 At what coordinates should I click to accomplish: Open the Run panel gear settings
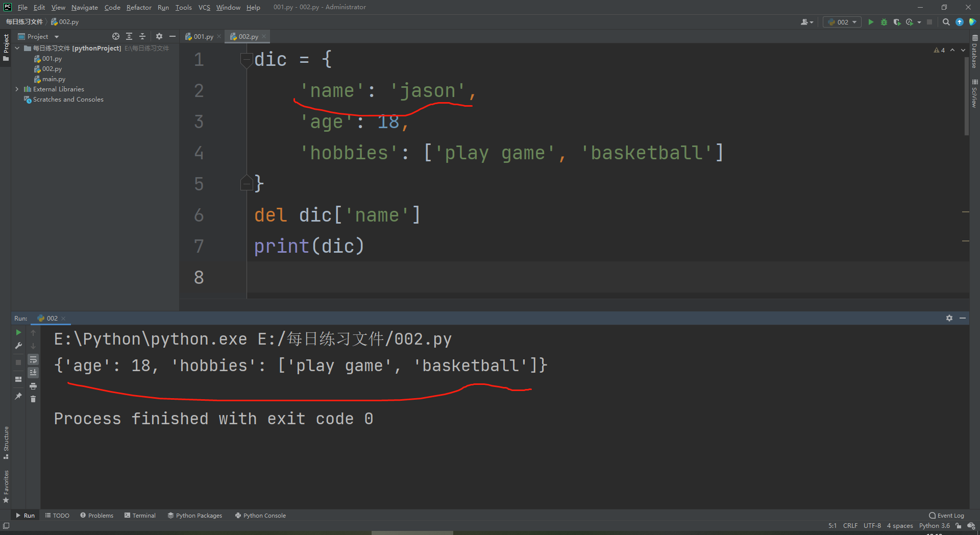[949, 318]
